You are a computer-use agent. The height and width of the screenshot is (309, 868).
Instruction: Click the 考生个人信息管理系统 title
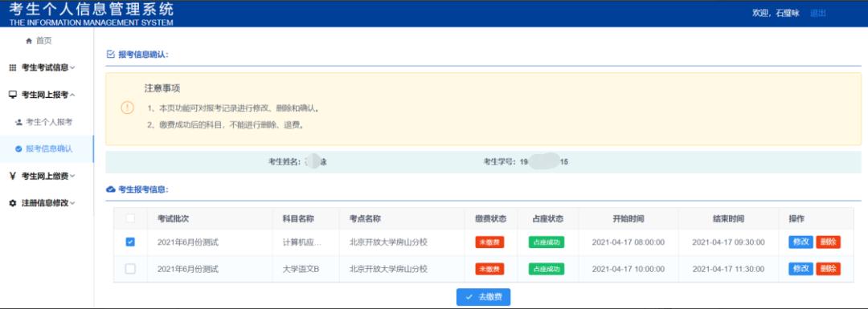(92, 9)
